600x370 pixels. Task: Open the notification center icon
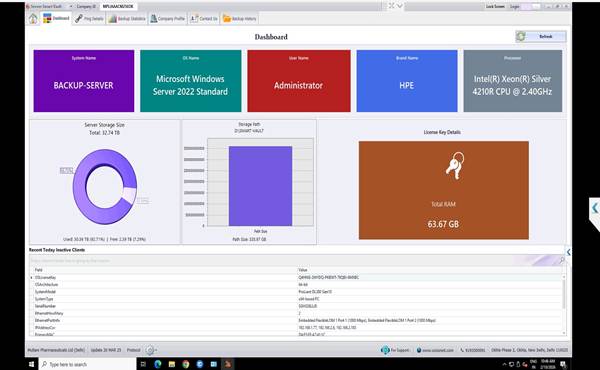[563, 364]
